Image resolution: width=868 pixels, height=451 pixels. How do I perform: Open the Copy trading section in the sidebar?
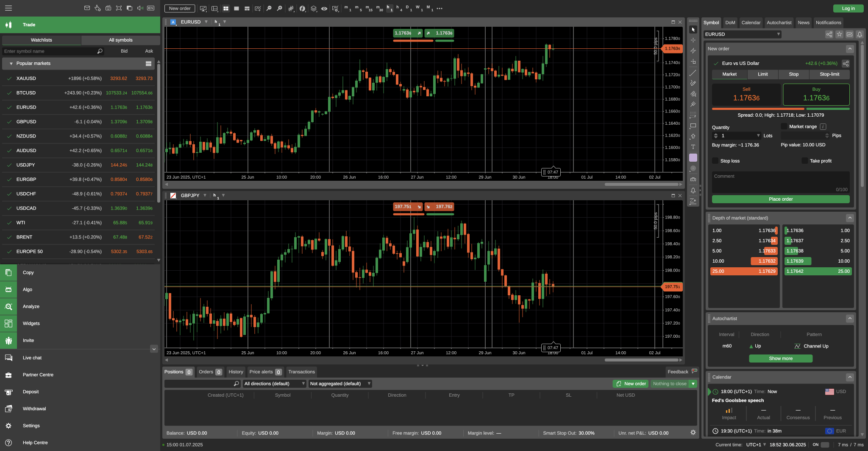tap(28, 272)
